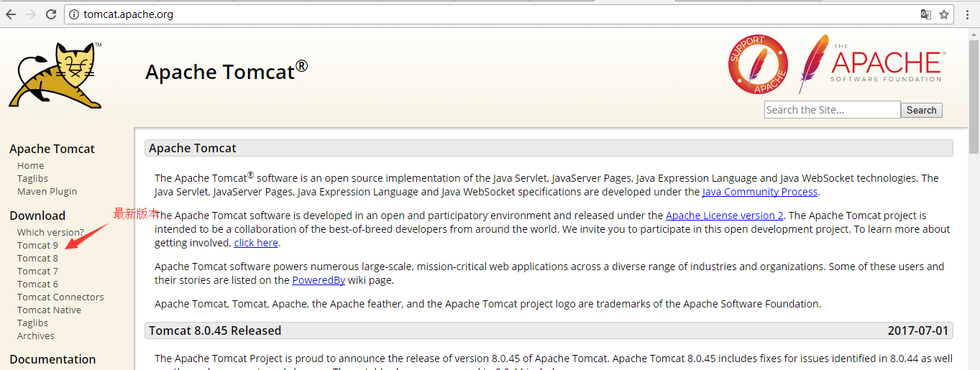The height and width of the screenshot is (370, 980).
Task: Open the Archives link
Action: pos(35,336)
